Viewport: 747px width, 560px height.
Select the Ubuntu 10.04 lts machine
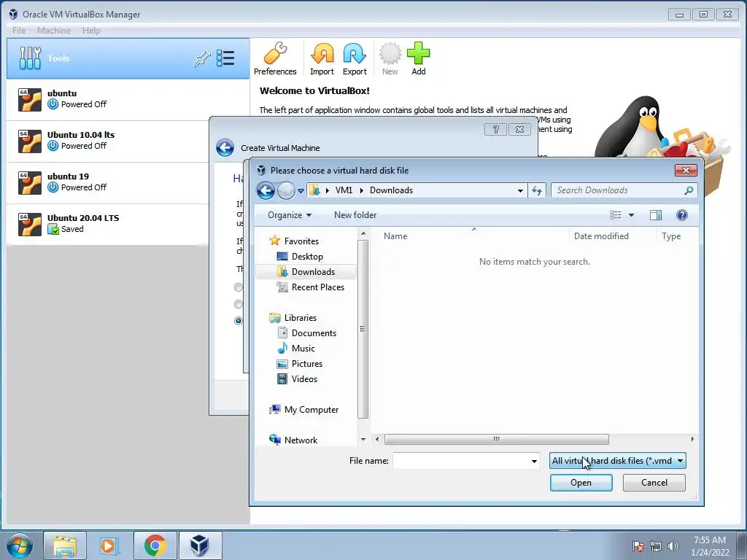108,141
